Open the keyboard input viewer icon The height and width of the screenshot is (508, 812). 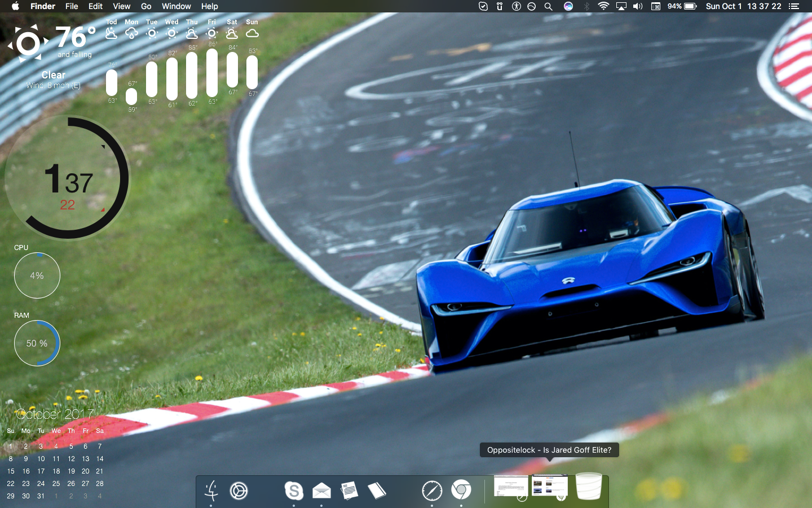point(656,6)
